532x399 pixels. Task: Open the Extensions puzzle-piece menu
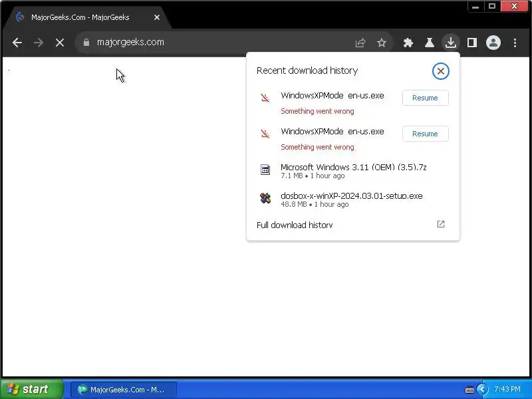pyautogui.click(x=408, y=43)
